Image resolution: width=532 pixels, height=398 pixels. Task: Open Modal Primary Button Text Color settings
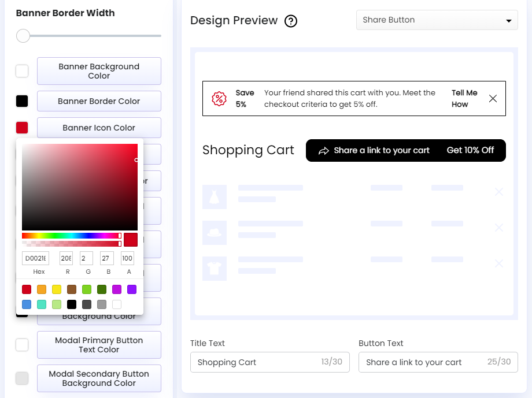click(99, 345)
